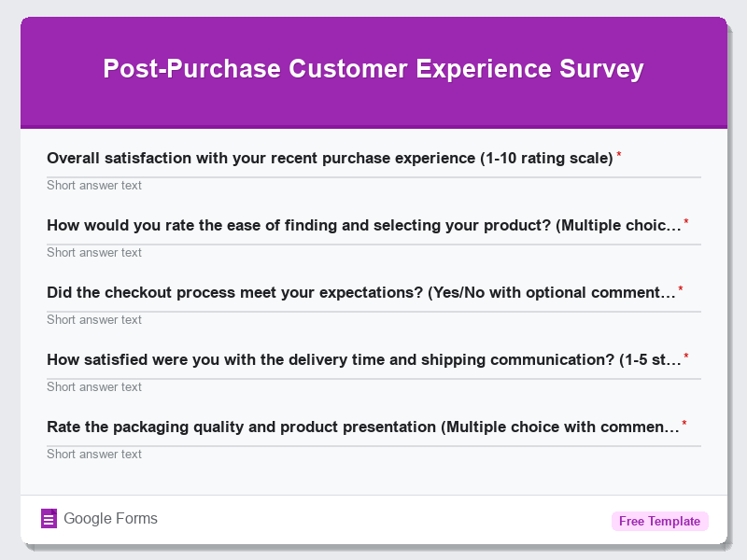Image resolution: width=747 pixels, height=560 pixels.
Task: Click the delivery shipping communication question label
Action: click(x=364, y=359)
